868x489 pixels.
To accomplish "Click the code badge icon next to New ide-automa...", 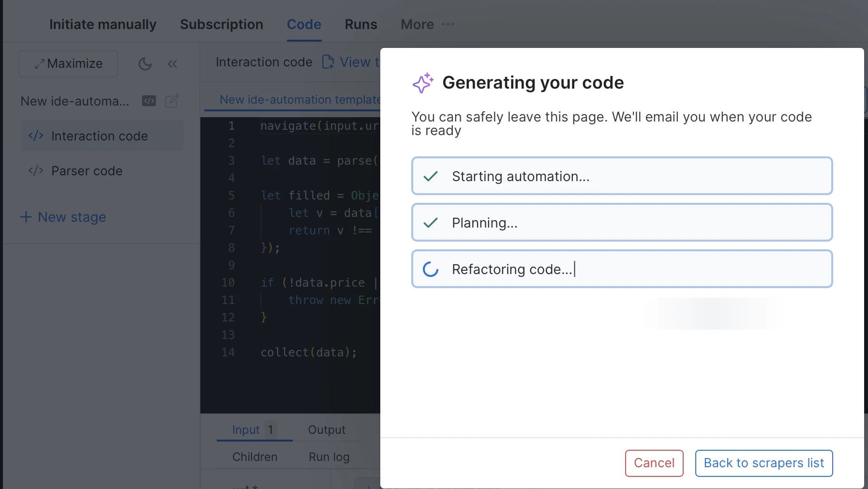I will [x=149, y=101].
